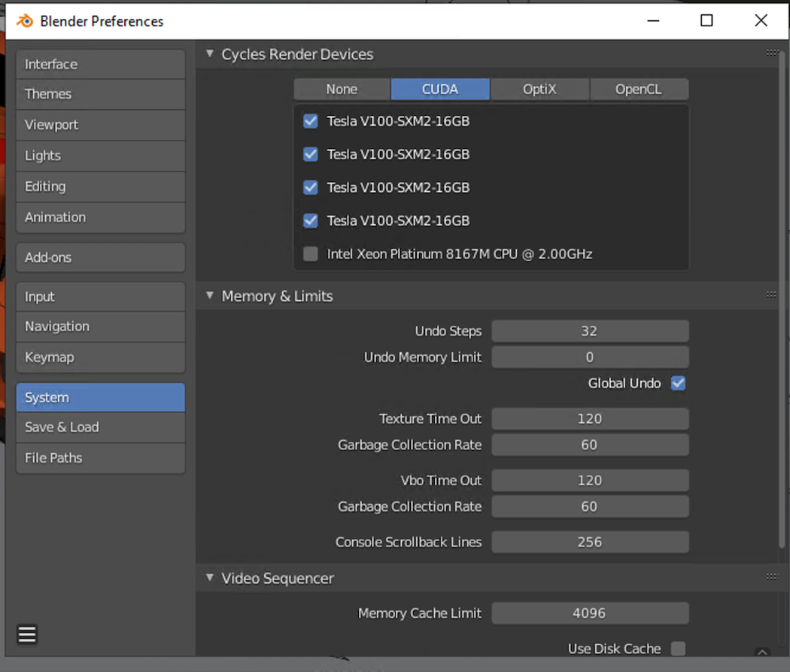Viewport: 790px width, 672px height.
Task: Switch to the Interface preferences tab
Action: coord(100,64)
